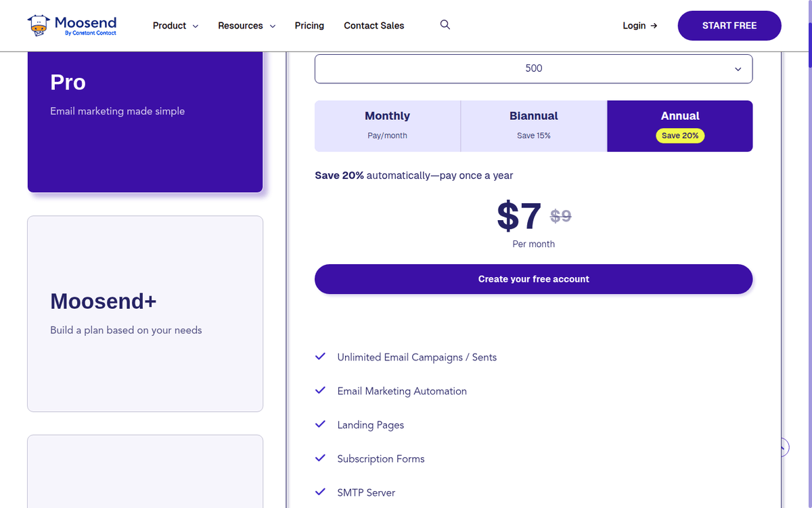Go to Contact Sales
This screenshot has width=812, height=508.
[x=374, y=26]
